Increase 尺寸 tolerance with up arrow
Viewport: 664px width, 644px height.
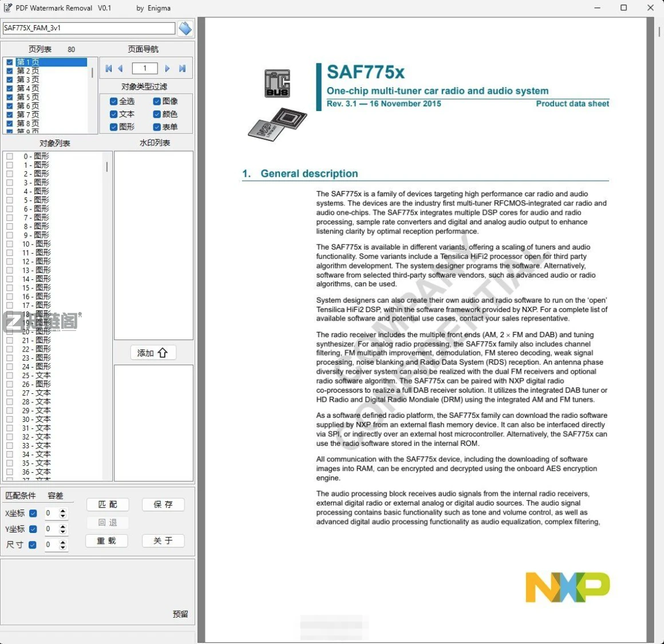tap(62, 542)
